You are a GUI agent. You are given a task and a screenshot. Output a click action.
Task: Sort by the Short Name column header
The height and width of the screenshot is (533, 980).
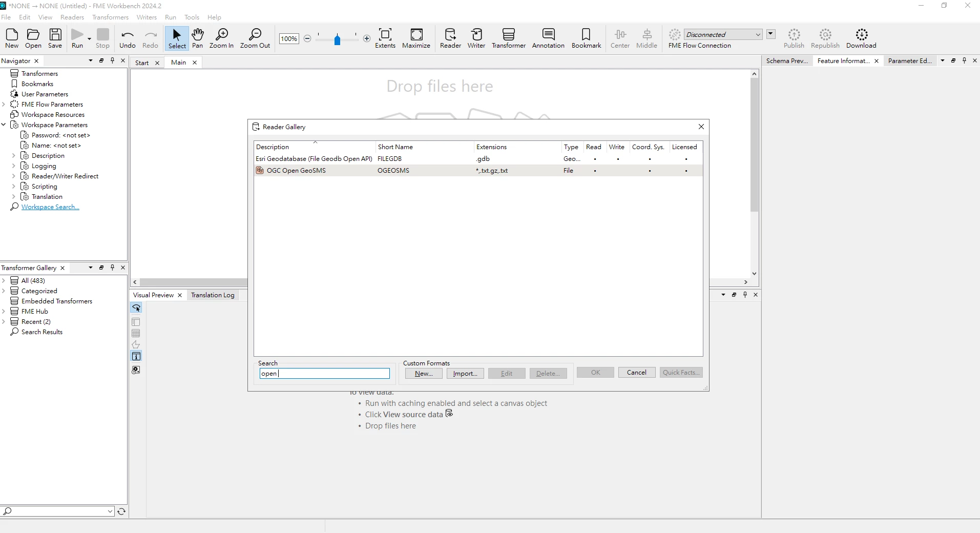(x=425, y=147)
